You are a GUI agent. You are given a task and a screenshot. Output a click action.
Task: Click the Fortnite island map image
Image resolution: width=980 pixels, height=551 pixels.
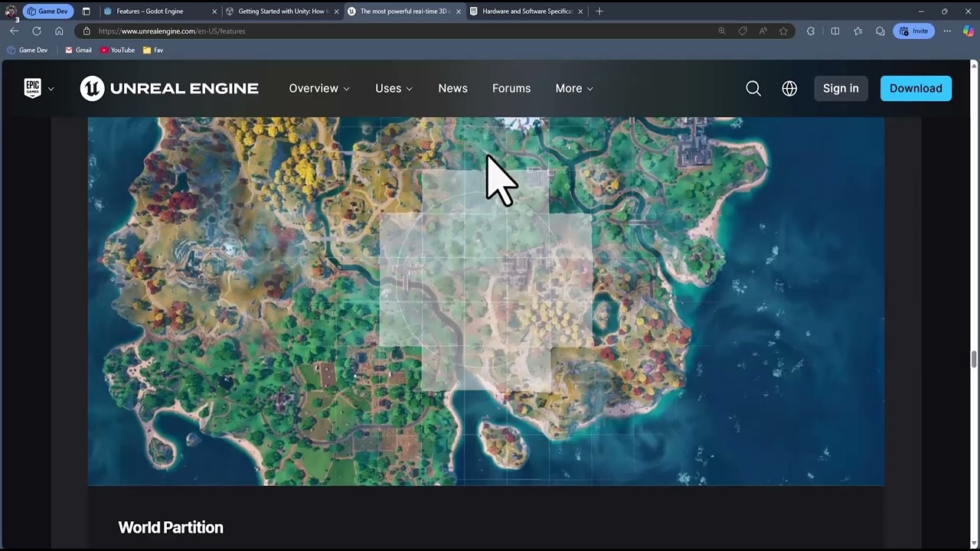pos(486,302)
